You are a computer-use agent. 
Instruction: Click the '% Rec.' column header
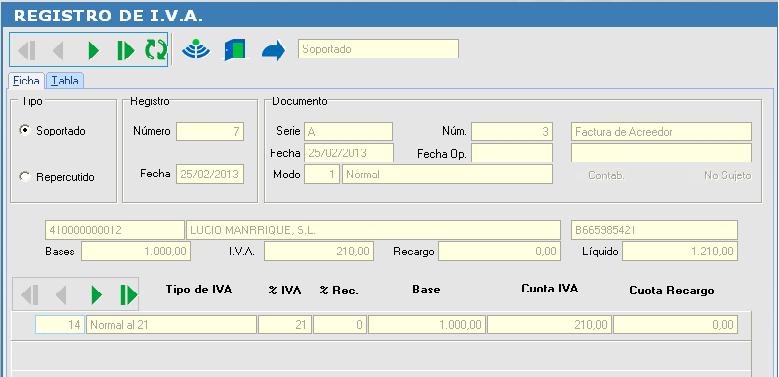click(339, 291)
